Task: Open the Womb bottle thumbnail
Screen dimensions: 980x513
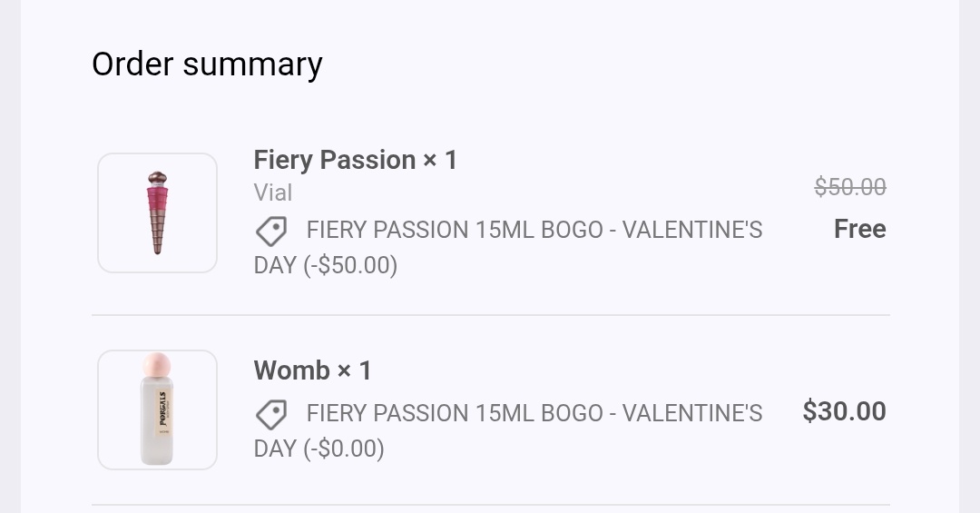Action: [157, 409]
